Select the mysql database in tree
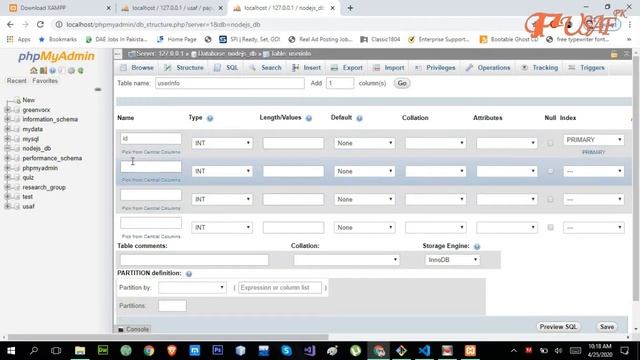The image size is (640, 360). 31,139
